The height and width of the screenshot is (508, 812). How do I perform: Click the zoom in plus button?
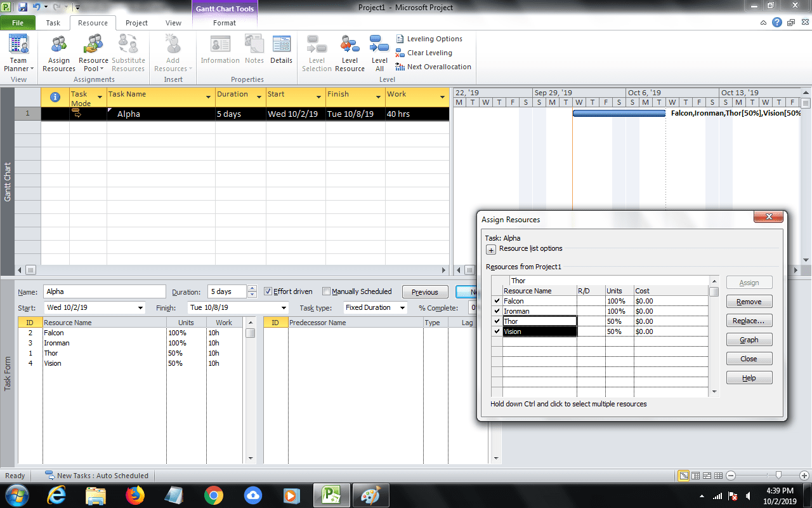(x=804, y=476)
